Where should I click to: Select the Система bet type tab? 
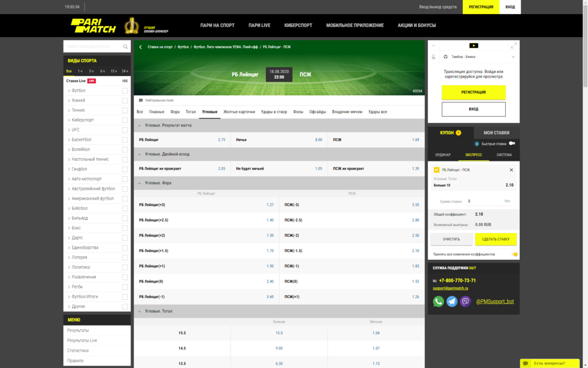504,155
